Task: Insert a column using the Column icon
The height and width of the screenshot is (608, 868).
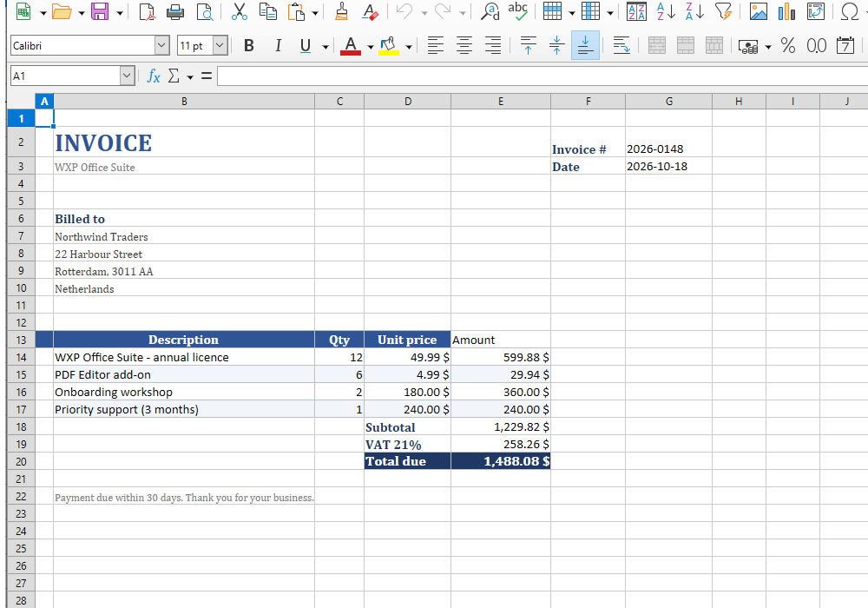Action: pos(590,11)
